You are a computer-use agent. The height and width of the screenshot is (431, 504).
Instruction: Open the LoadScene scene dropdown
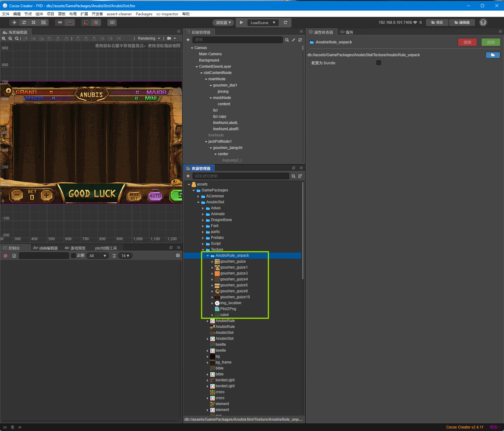pos(263,22)
